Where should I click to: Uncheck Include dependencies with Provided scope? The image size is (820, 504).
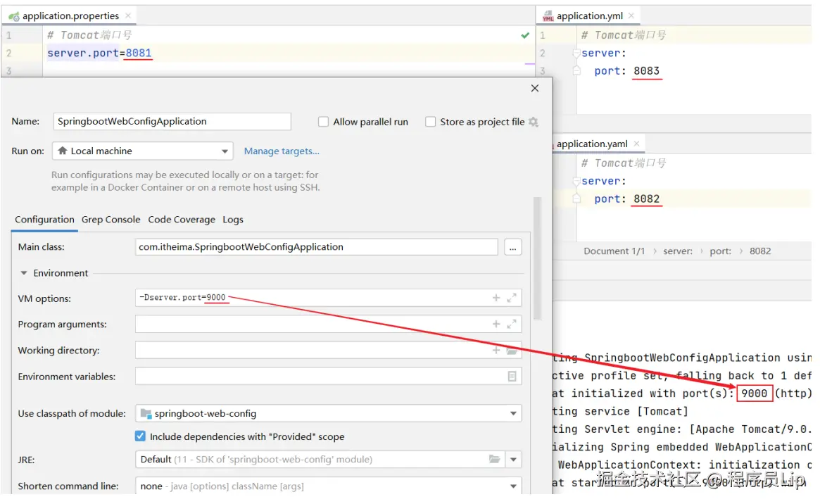pos(140,436)
